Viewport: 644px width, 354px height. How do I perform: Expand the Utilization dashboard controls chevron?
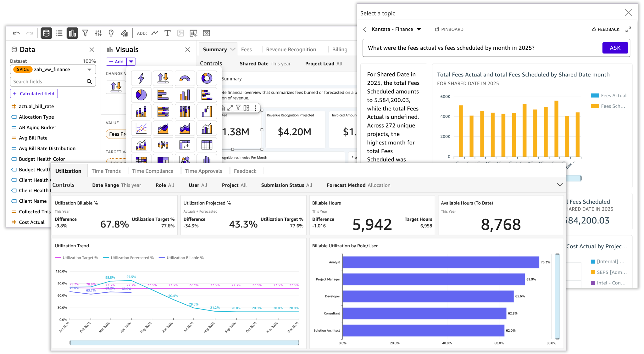[x=560, y=185]
